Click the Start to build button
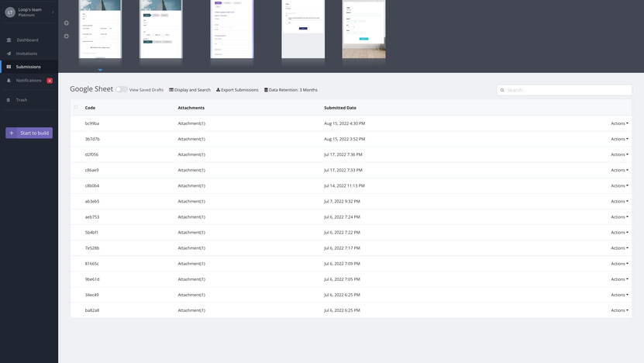The image size is (644, 363). click(x=29, y=133)
